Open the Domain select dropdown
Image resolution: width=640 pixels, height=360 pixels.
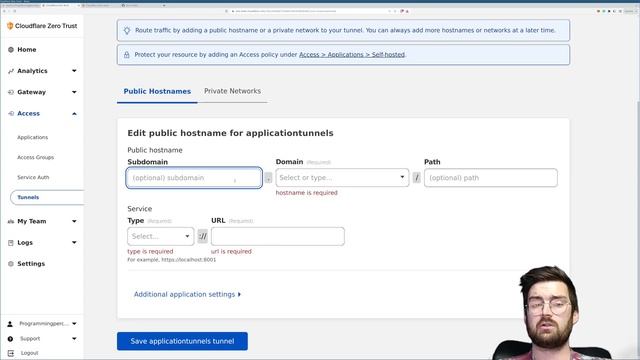pyautogui.click(x=342, y=178)
